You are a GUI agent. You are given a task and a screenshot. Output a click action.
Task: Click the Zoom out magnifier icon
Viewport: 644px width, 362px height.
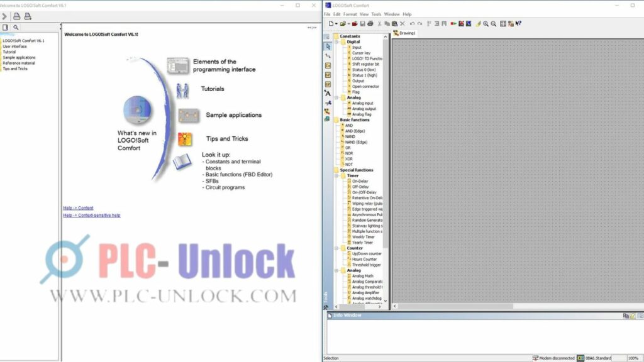pyautogui.click(x=494, y=24)
